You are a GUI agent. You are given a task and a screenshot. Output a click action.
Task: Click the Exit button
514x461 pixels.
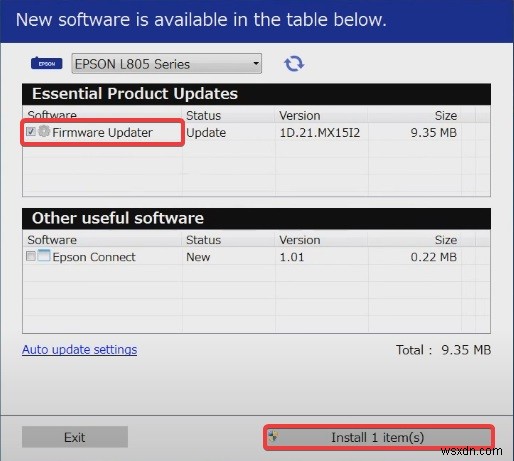pyautogui.click(x=75, y=437)
